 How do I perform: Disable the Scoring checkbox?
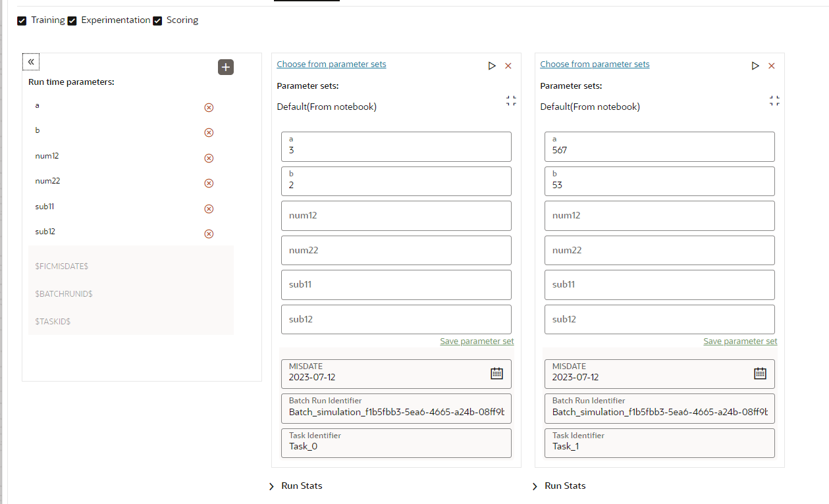157,20
